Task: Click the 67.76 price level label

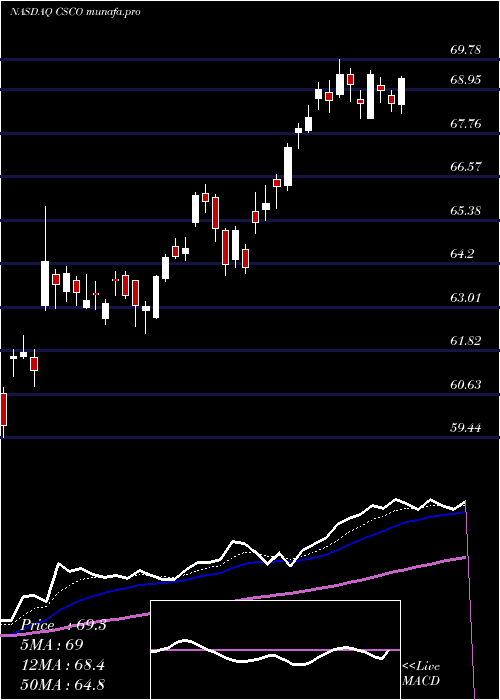Action: click(465, 124)
